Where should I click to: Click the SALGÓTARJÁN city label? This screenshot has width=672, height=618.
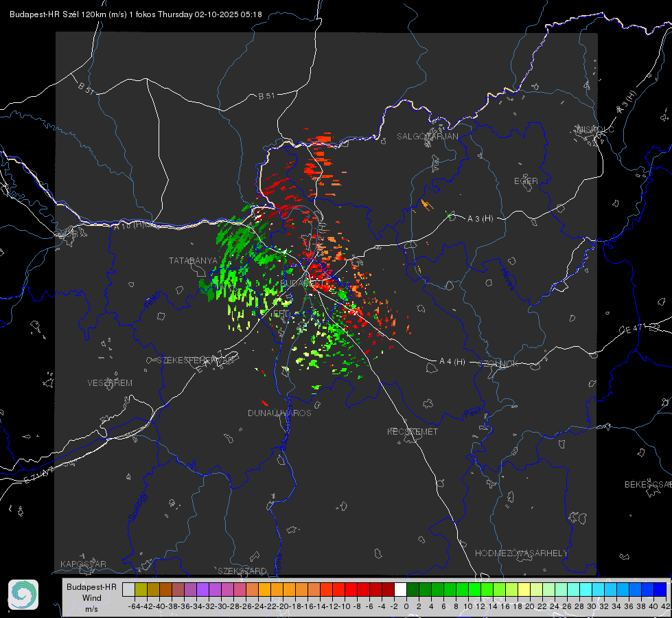point(427,137)
